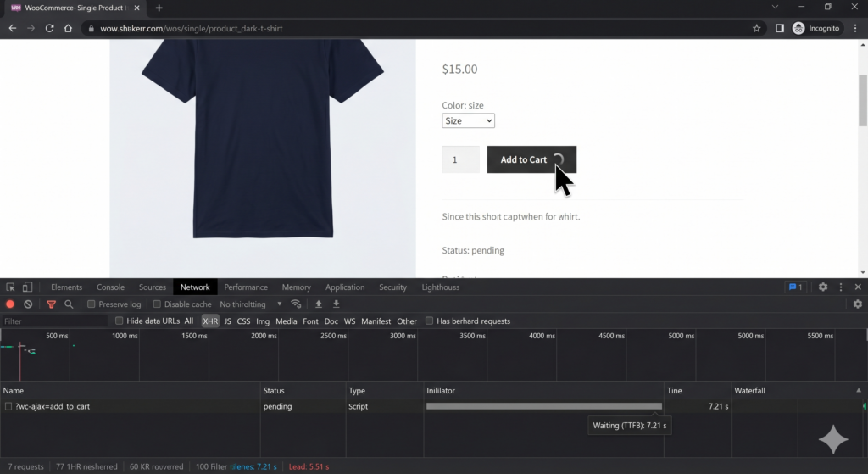Viewport: 868px width, 474px height.
Task: Filter requests by Font
Action: coord(310,321)
